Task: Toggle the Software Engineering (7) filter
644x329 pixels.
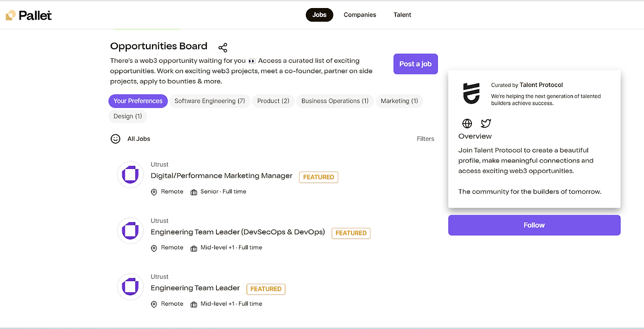Action: pyautogui.click(x=210, y=101)
